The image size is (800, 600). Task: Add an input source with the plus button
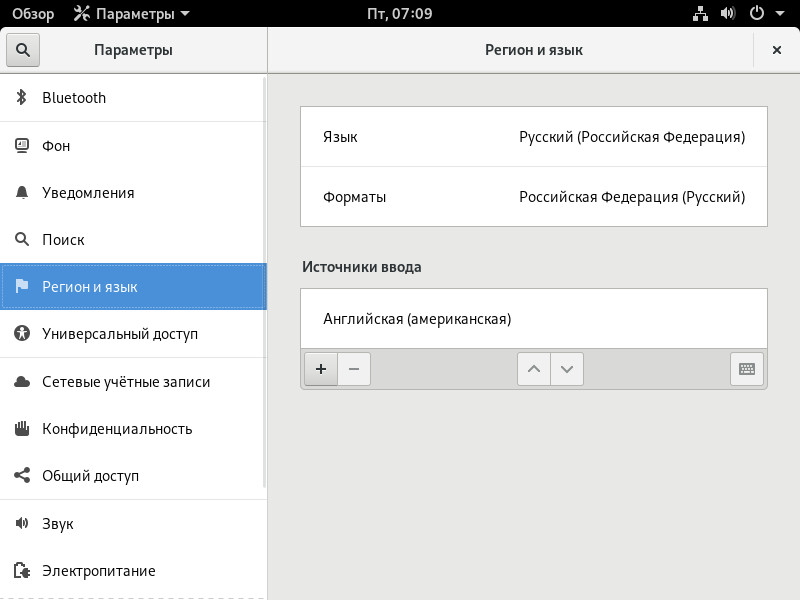321,369
